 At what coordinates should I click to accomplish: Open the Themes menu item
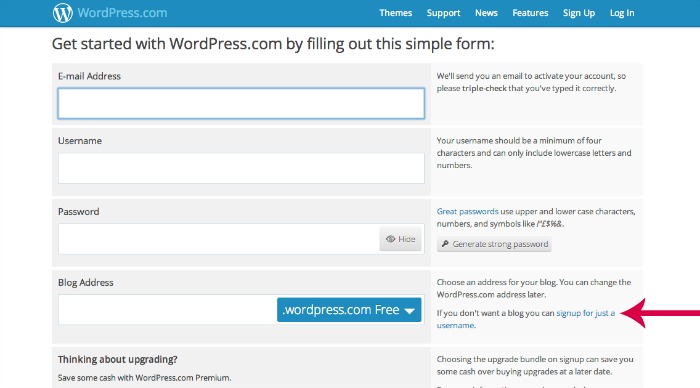point(396,13)
